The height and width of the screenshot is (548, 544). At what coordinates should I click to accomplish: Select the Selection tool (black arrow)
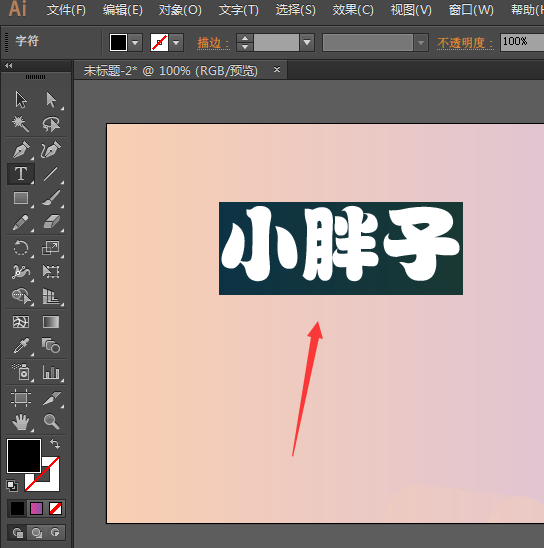[21, 100]
